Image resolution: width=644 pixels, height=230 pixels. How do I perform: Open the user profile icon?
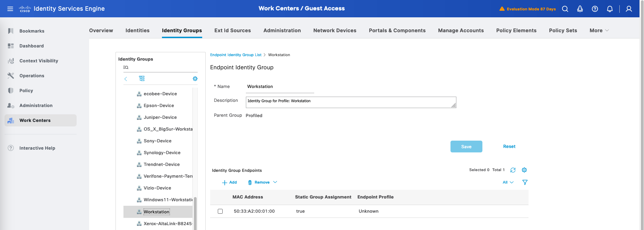[629, 9]
